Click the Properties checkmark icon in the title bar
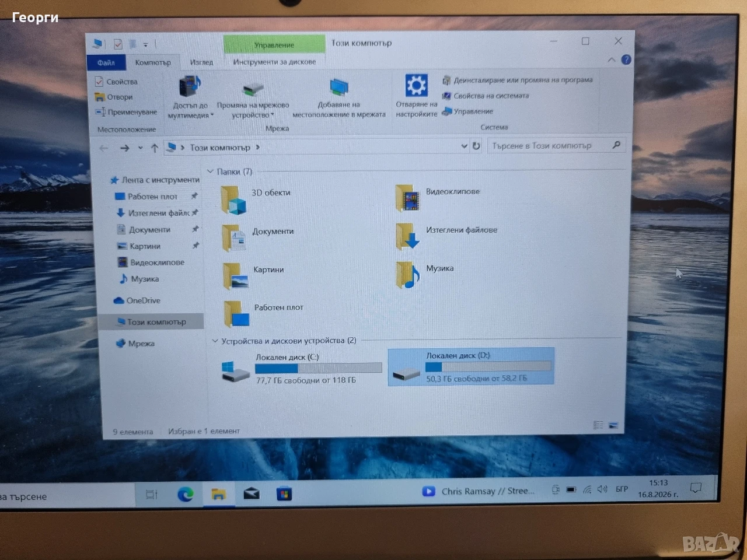The height and width of the screenshot is (560, 747). [x=118, y=44]
